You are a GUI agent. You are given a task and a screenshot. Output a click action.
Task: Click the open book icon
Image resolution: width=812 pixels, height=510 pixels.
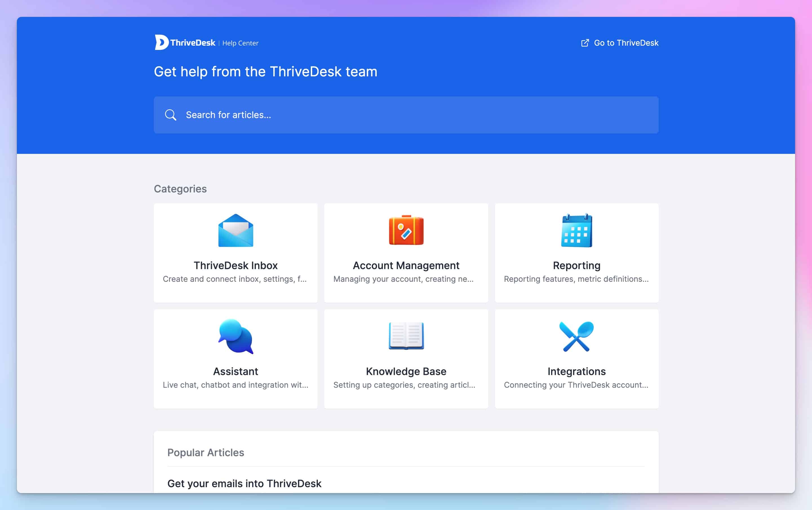pyautogui.click(x=406, y=336)
